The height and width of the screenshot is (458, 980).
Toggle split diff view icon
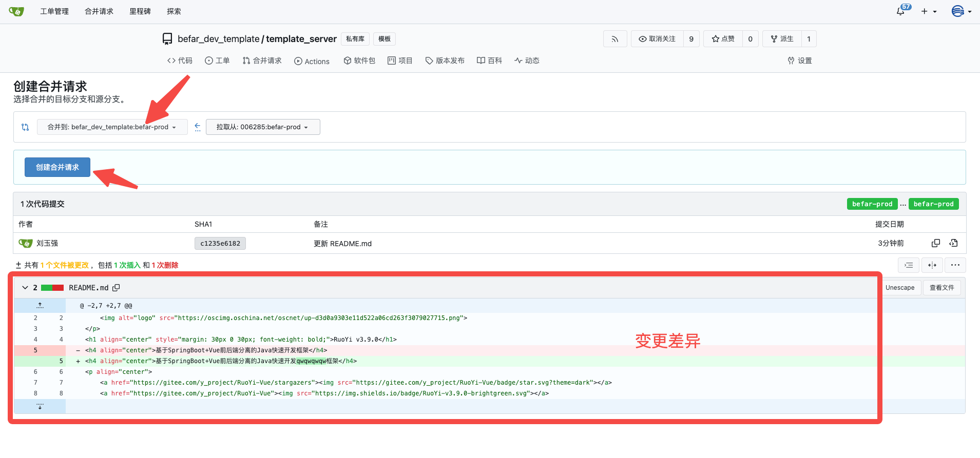(x=932, y=265)
